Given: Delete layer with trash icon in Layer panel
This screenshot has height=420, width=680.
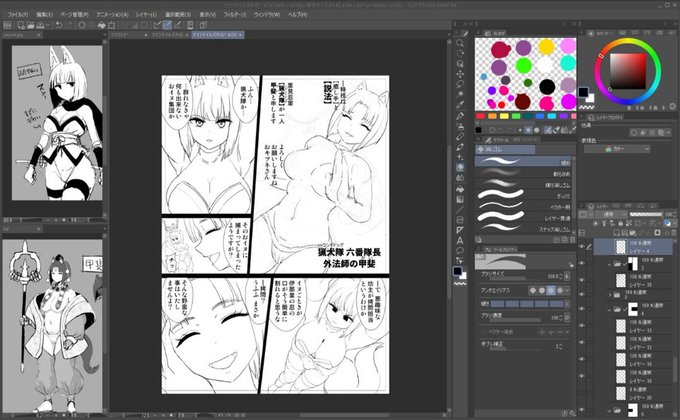Looking at the screenshot, I should [x=675, y=233].
